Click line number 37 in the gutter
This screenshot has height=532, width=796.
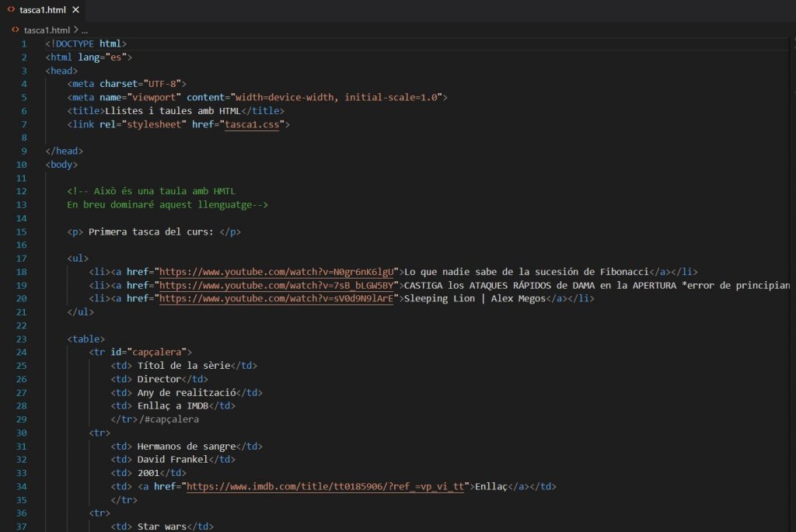(21, 527)
